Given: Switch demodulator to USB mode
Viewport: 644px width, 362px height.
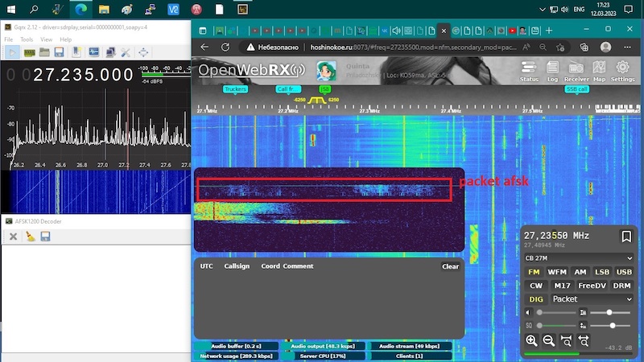Looking at the screenshot, I should click(624, 272).
